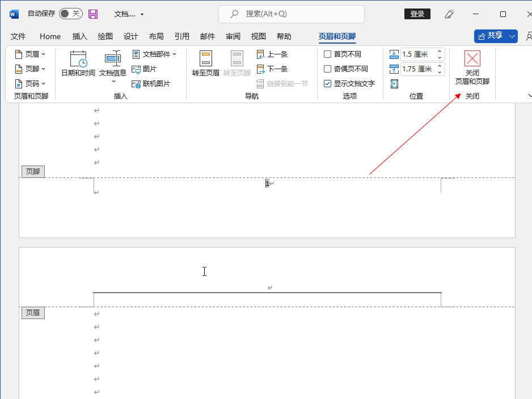The height and width of the screenshot is (399, 532).
Task: Switch to the 布局 tab
Action: (157, 36)
